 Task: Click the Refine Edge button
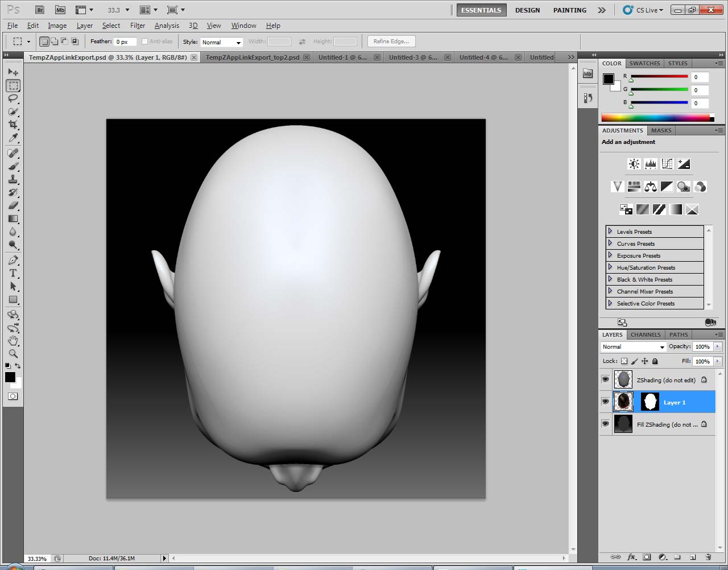pyautogui.click(x=391, y=42)
